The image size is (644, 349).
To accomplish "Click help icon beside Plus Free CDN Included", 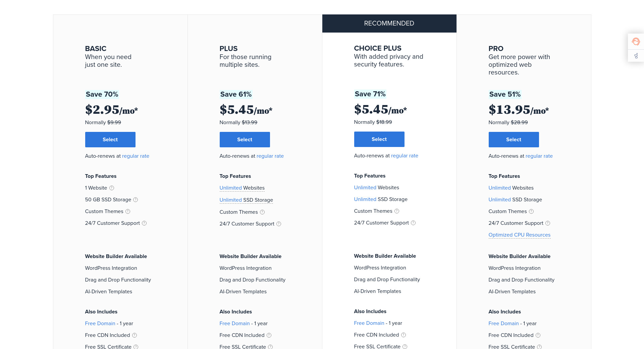I will (269, 335).
